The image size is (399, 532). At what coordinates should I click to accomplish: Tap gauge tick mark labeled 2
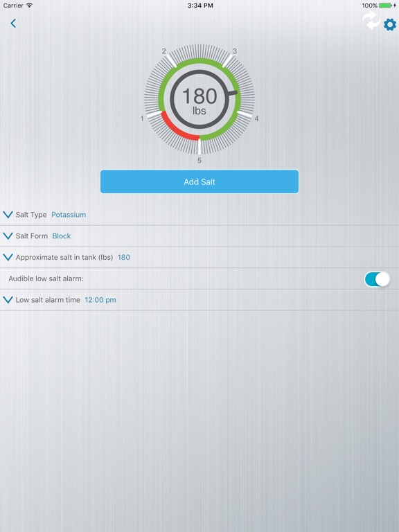pyautogui.click(x=170, y=60)
